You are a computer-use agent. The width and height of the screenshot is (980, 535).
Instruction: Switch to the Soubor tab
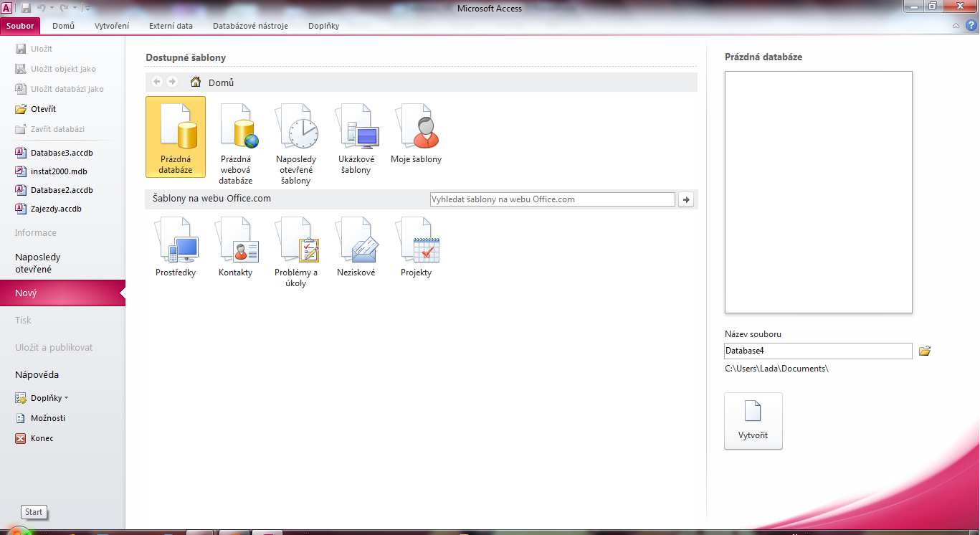pyautogui.click(x=20, y=26)
